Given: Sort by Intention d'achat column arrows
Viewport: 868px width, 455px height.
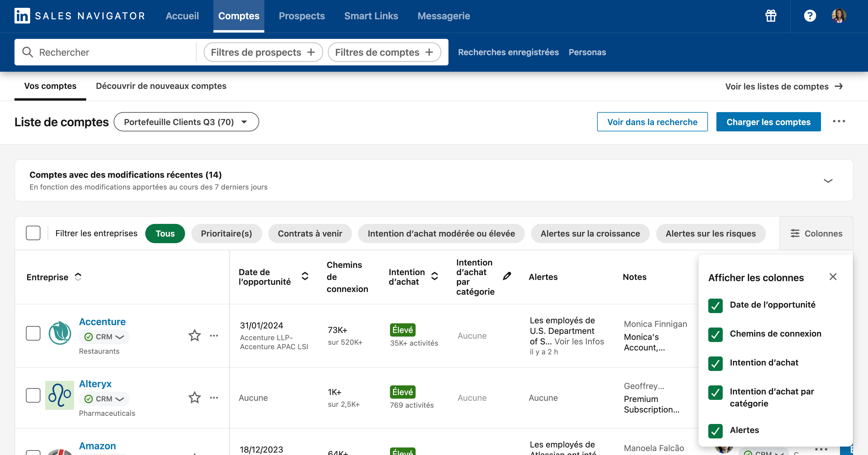Looking at the screenshot, I should 435,276.
